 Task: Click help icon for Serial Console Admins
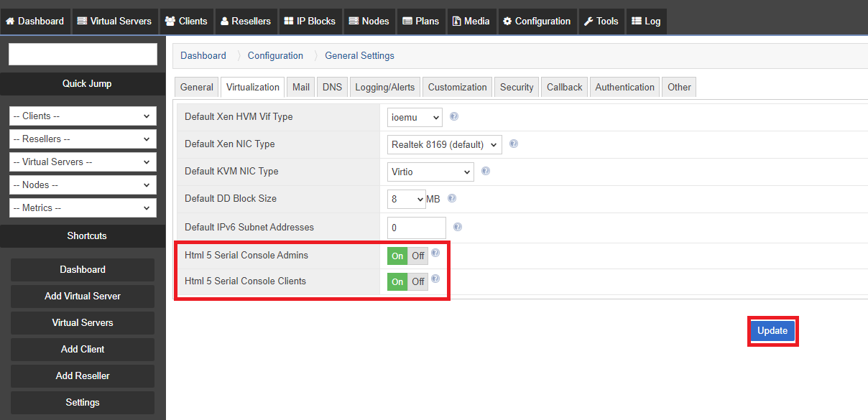point(435,253)
